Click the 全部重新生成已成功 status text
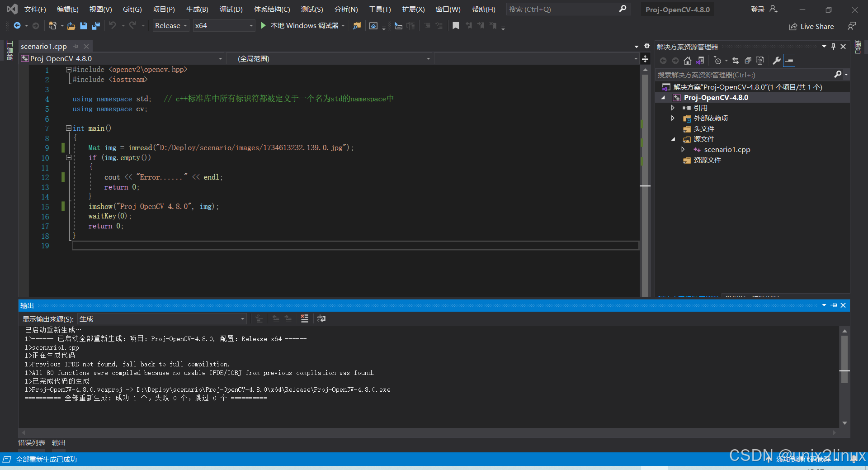 click(x=46, y=460)
